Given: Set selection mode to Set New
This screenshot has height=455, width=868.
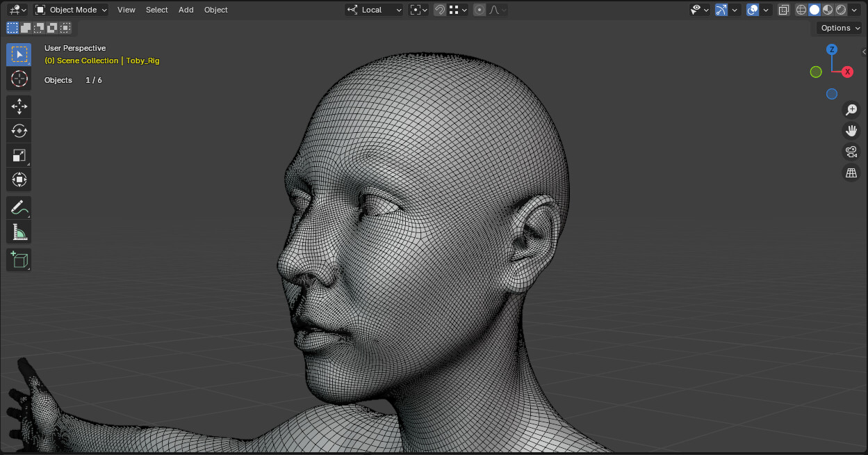Looking at the screenshot, I should (13, 28).
